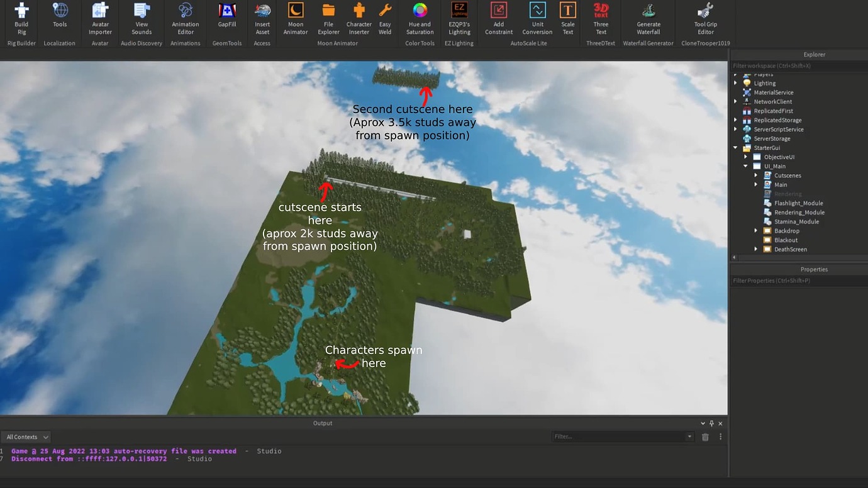Image resolution: width=868 pixels, height=488 pixels.
Task: Click the Properties panel title
Action: 814,269
